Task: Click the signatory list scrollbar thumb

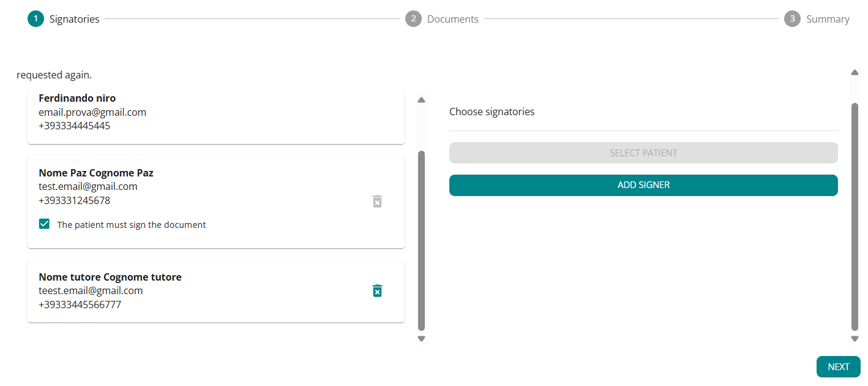Action: [421, 241]
